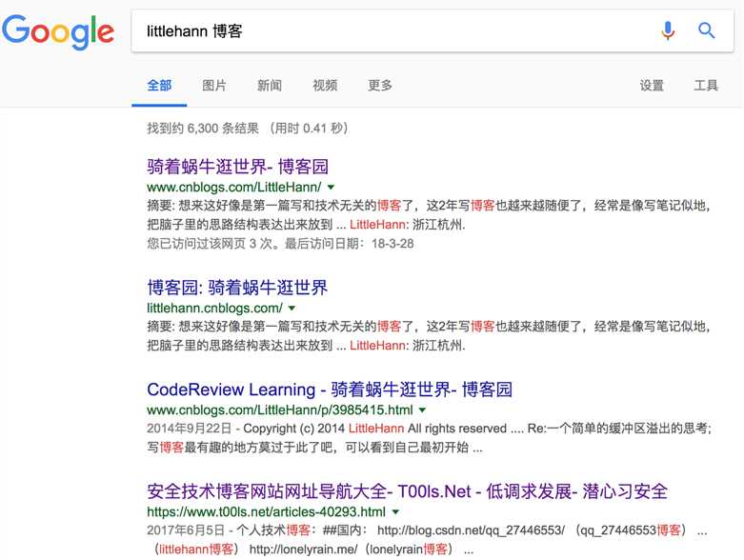
Task: Click URL www.cnblogs.com/LittleHann/p/3985415.html
Action: 280,410
